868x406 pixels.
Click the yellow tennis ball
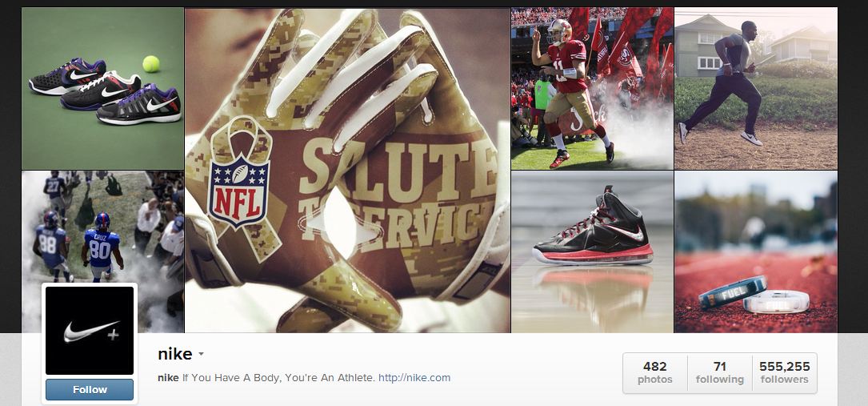[150, 64]
